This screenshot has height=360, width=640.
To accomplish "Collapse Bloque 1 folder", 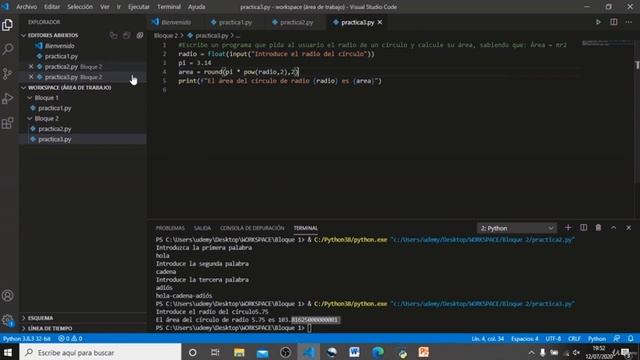I will point(46,98).
